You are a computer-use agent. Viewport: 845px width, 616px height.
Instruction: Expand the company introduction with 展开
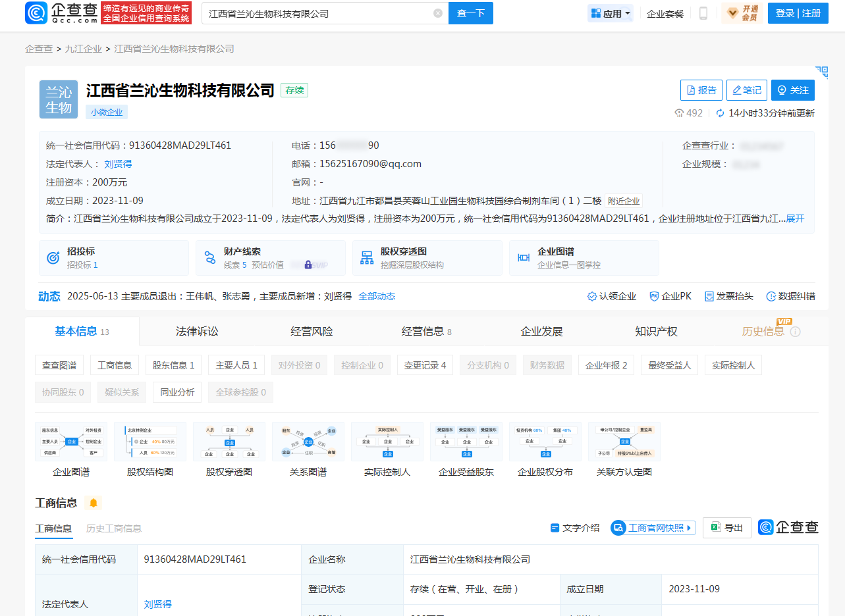(x=795, y=218)
